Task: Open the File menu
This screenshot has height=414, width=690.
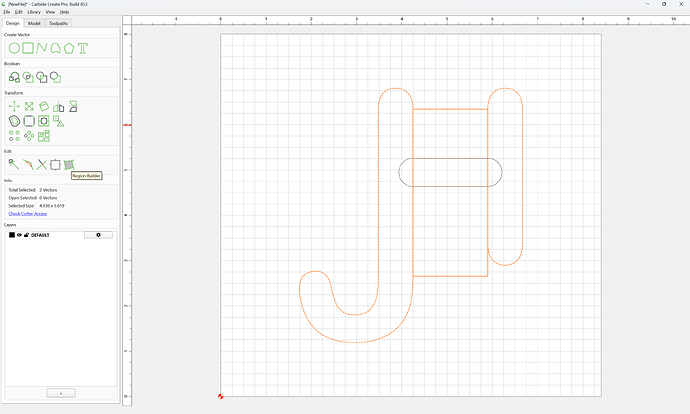Action: pyautogui.click(x=7, y=12)
